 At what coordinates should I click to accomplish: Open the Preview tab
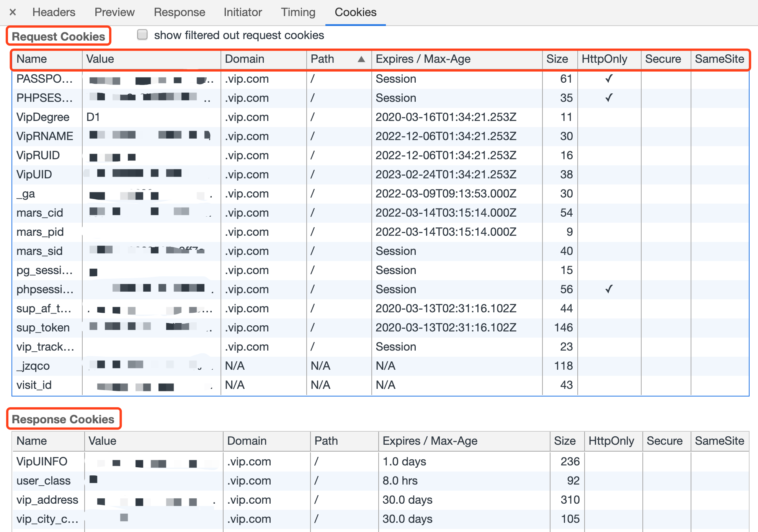tap(114, 12)
